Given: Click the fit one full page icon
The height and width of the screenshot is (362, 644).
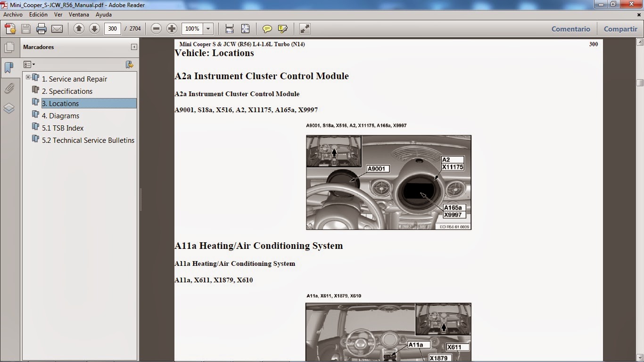Looking at the screenshot, I should coord(245,29).
